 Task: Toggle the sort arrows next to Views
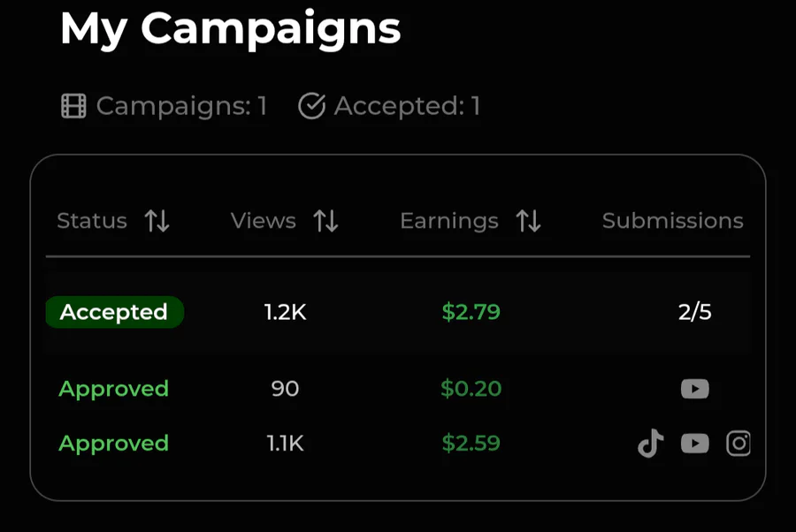[x=326, y=221]
